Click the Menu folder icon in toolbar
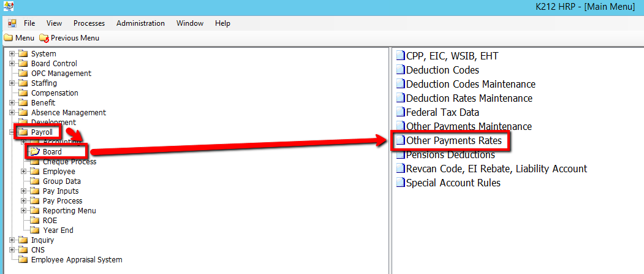The height and width of the screenshot is (274, 644). click(8, 38)
